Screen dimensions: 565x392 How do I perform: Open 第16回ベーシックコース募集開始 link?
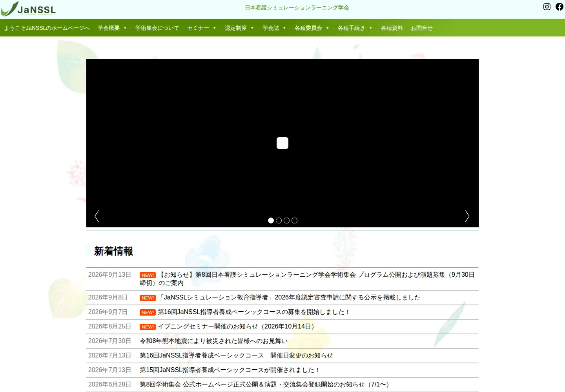click(x=254, y=312)
